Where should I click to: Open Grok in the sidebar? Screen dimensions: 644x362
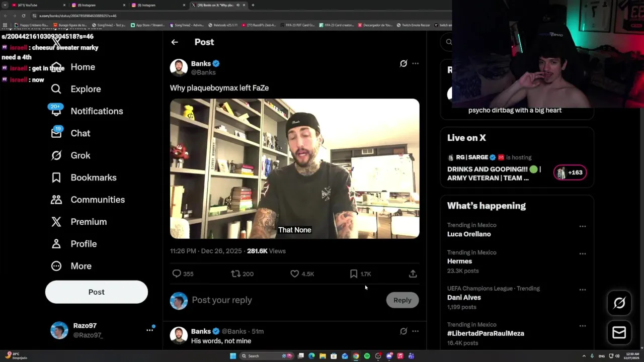(x=71, y=155)
